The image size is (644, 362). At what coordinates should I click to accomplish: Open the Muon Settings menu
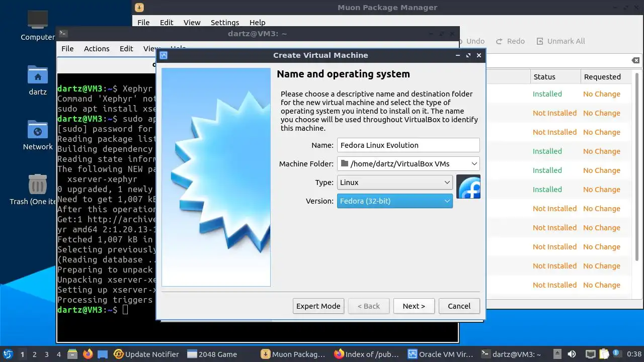tap(225, 22)
